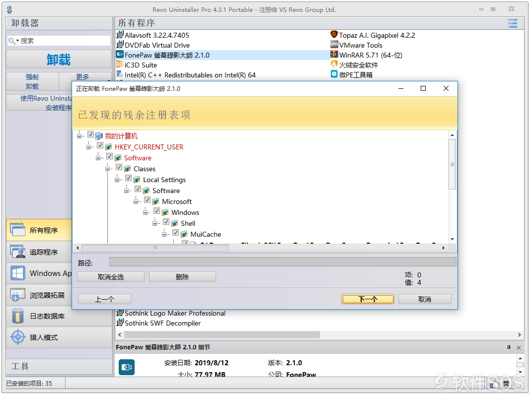The width and height of the screenshot is (532, 398).
Task: Click the DVDFab Virtual Drive icon
Action: [x=120, y=45]
